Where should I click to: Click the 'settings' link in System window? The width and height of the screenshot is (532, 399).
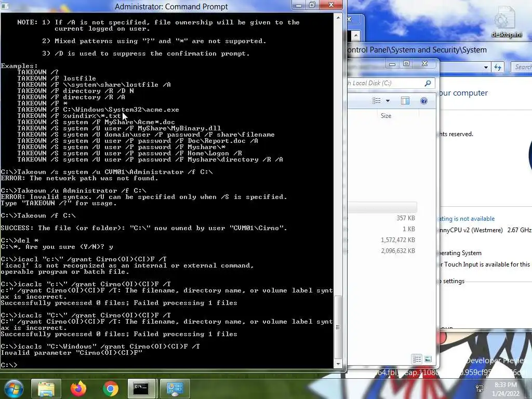(x=453, y=281)
